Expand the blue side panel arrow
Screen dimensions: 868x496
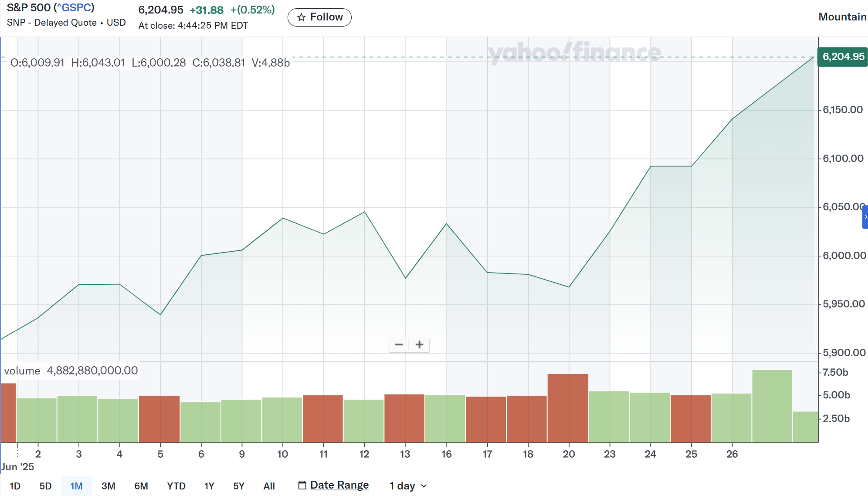pyautogui.click(x=865, y=217)
